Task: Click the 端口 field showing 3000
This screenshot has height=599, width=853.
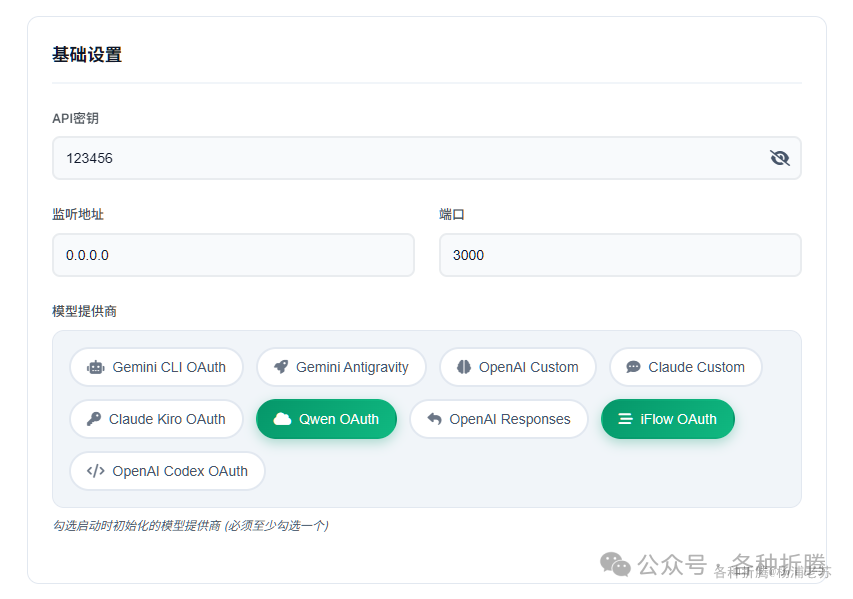Action: pos(620,255)
